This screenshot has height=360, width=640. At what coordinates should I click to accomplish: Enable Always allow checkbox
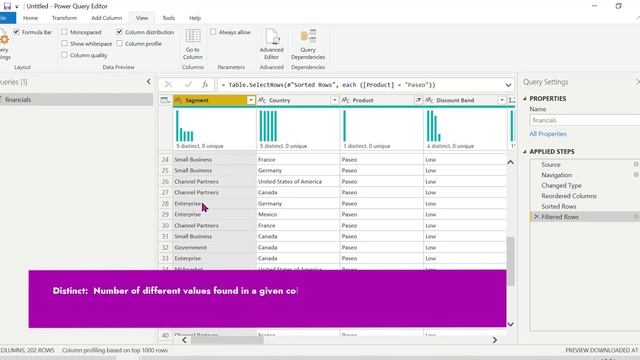(213, 32)
